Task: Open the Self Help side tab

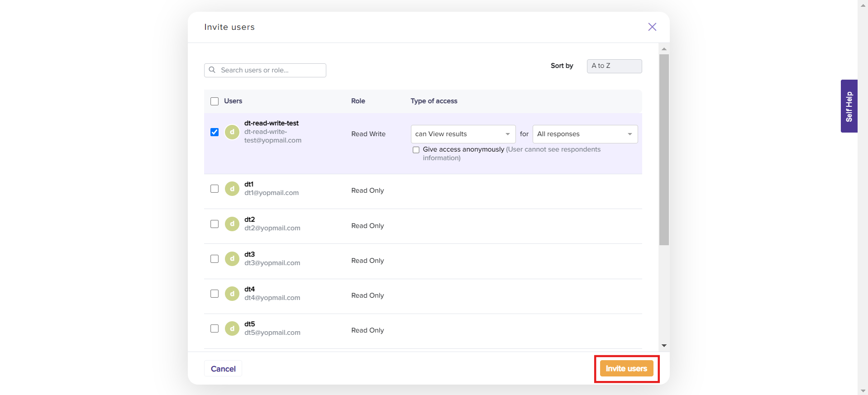Action: tap(849, 106)
